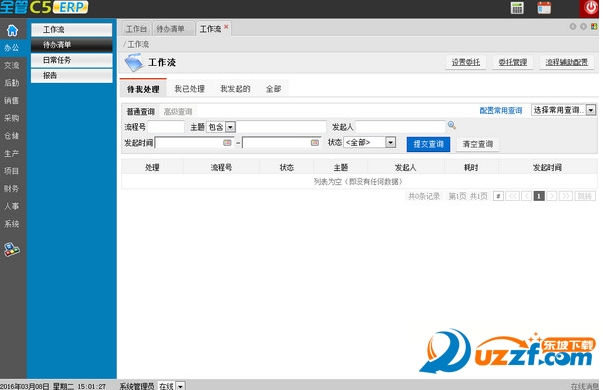Click the home icon in the left sidebar
The image size is (603, 390).
click(12, 30)
